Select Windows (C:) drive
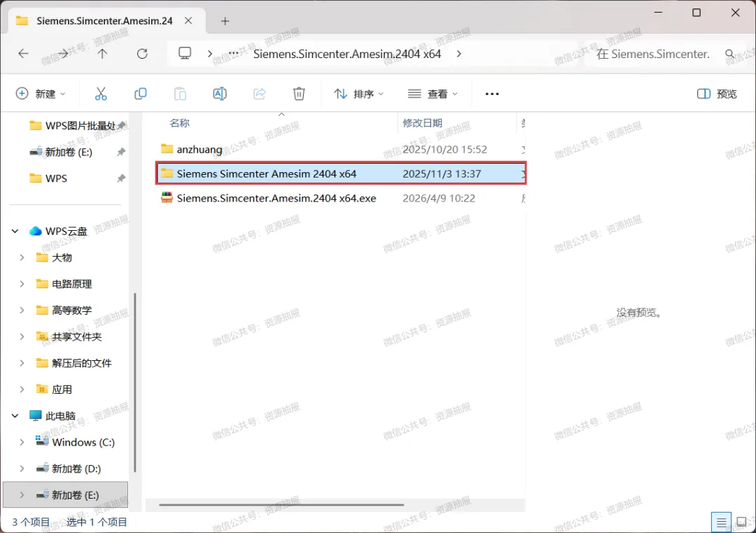Viewport: 756px width, 533px height. [75, 442]
